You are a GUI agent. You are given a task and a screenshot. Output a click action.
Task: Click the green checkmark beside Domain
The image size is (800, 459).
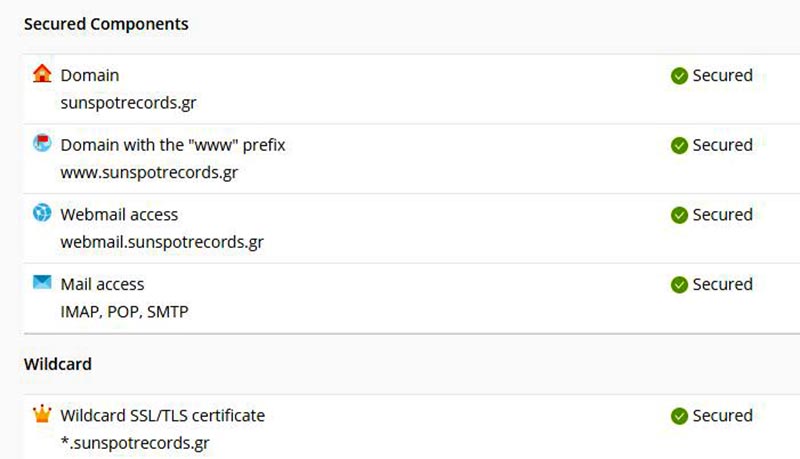(x=679, y=76)
